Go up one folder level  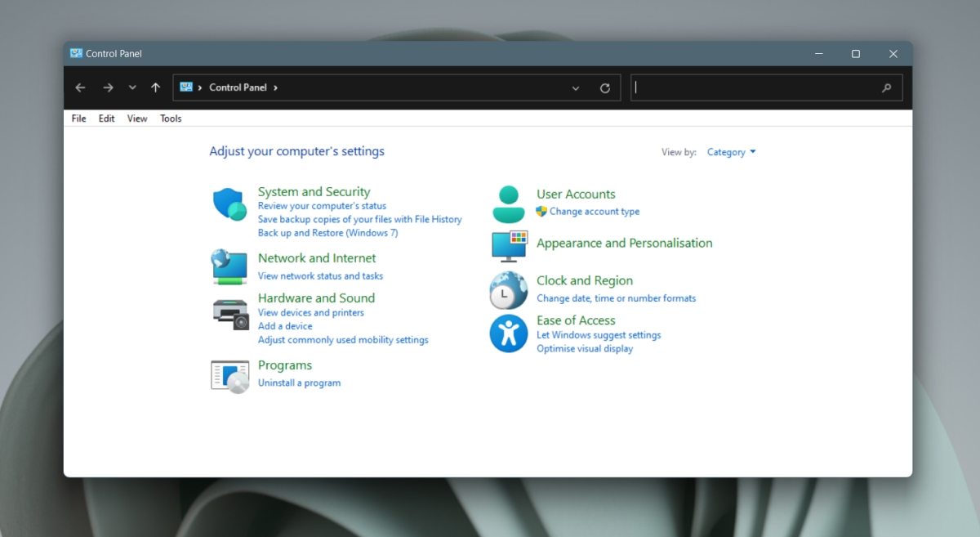[x=155, y=87]
